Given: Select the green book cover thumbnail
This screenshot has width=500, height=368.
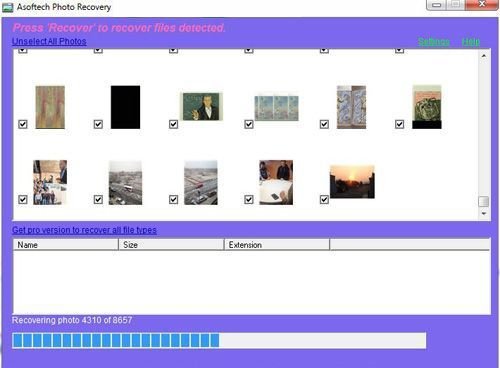Looking at the screenshot, I should pos(427,107).
